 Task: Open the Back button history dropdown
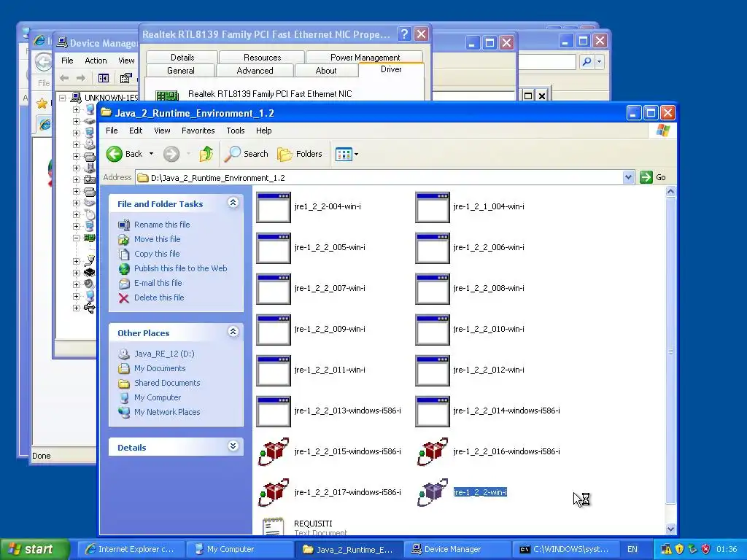[151, 154]
